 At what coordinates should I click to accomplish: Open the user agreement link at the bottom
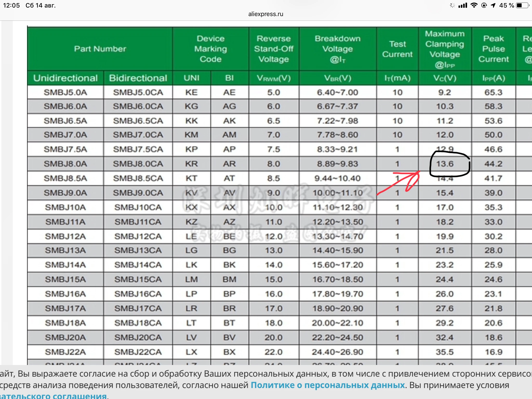53,396
